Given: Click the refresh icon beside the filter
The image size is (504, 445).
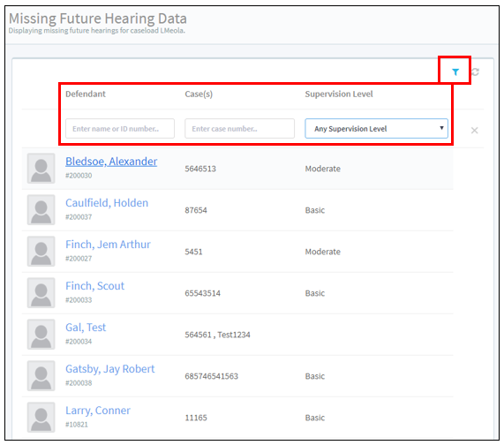Looking at the screenshot, I should pos(475,72).
